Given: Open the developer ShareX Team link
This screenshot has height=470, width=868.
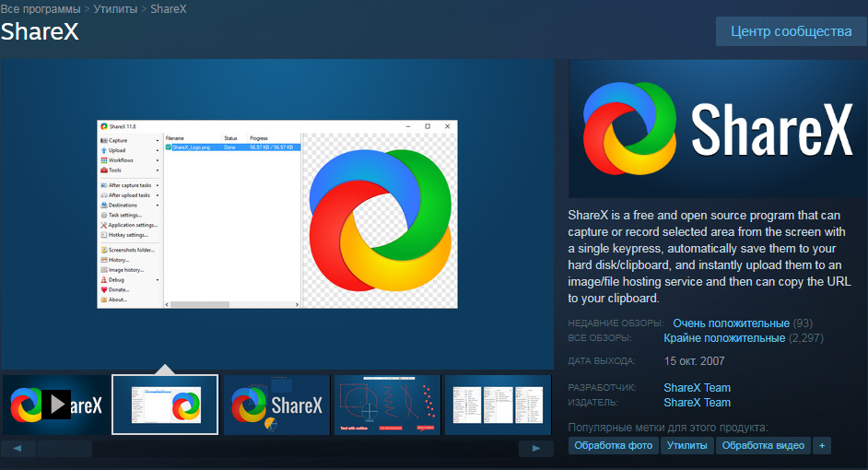Looking at the screenshot, I should 697,387.
